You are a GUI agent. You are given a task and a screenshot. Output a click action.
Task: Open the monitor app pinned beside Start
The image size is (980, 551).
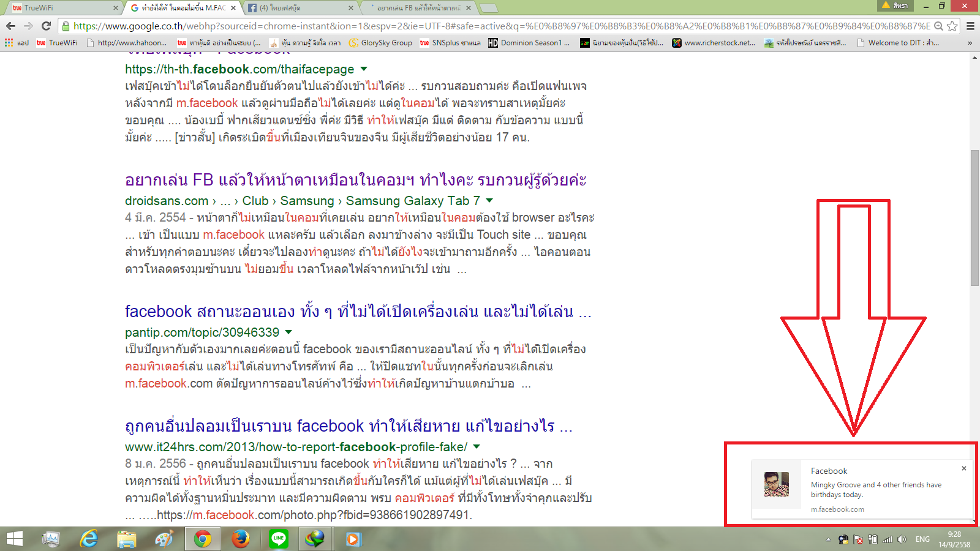50,539
